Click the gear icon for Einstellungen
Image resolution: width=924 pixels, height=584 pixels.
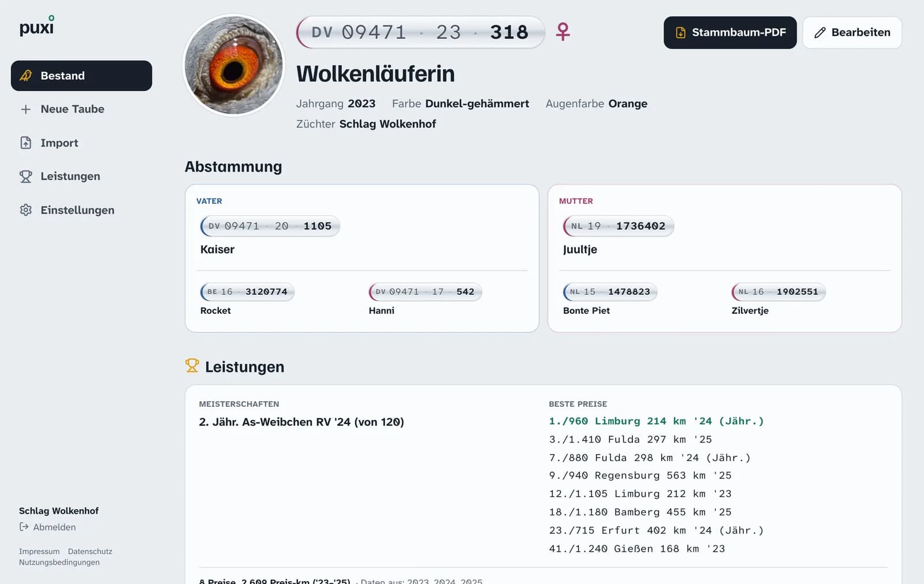tap(26, 210)
